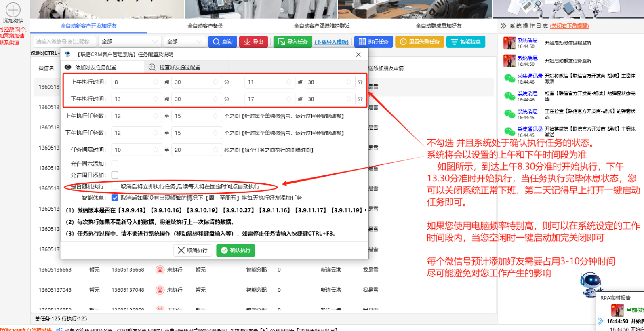
Task: Click the 微信名 column header
Action: [x=46, y=68]
